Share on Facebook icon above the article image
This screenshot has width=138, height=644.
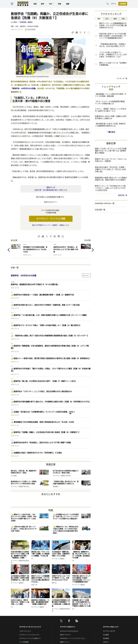point(85,33)
